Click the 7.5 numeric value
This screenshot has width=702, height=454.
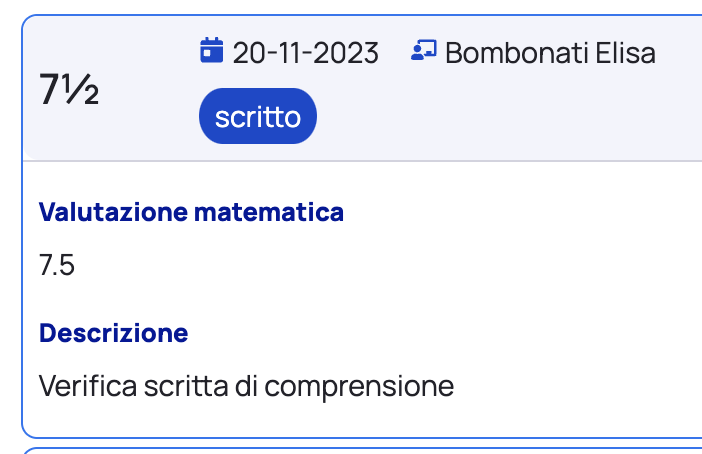pos(57,265)
